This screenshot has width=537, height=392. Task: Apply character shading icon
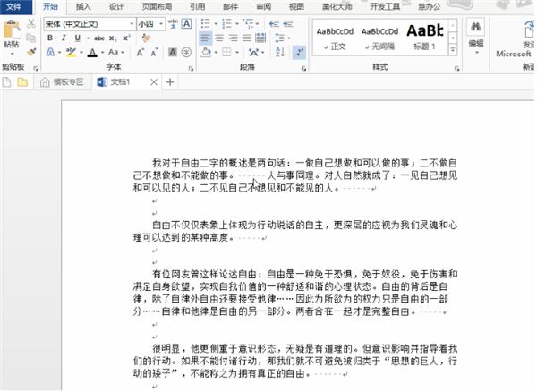pos(173,53)
